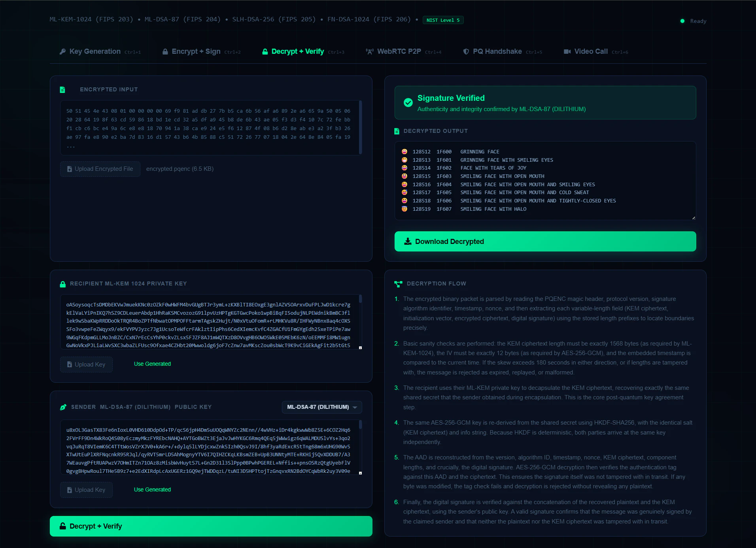The width and height of the screenshot is (756, 548).
Task: Click the lock icon beside Encrypt + Sign
Action: coord(165,51)
